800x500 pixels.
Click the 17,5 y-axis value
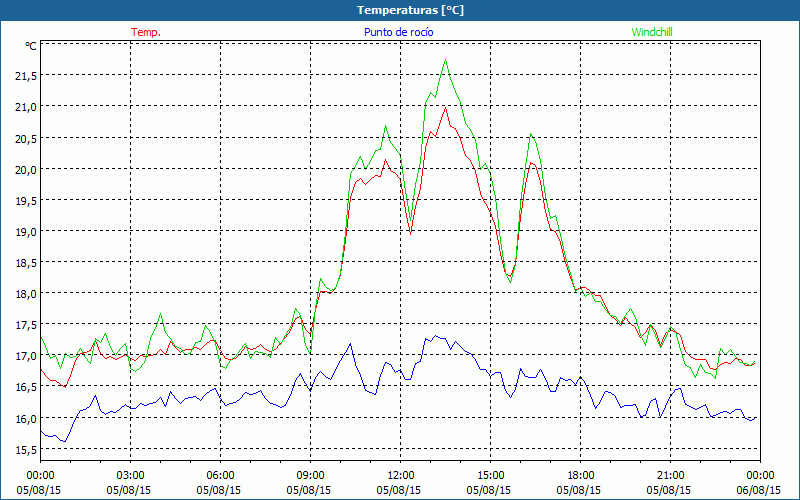tap(26, 325)
